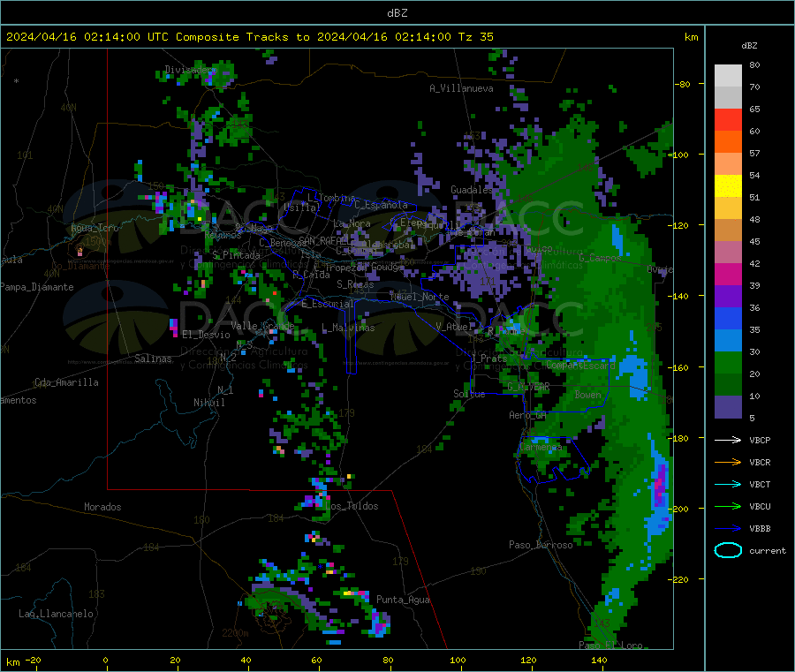The height and width of the screenshot is (672, 795).
Task: Click the '140' tick on the horizontal km axis
Action: click(599, 660)
